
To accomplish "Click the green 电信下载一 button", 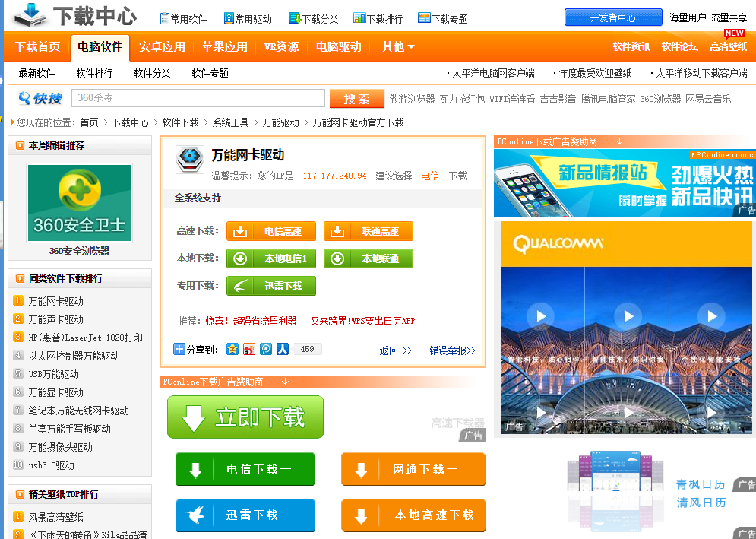I will pos(245,469).
